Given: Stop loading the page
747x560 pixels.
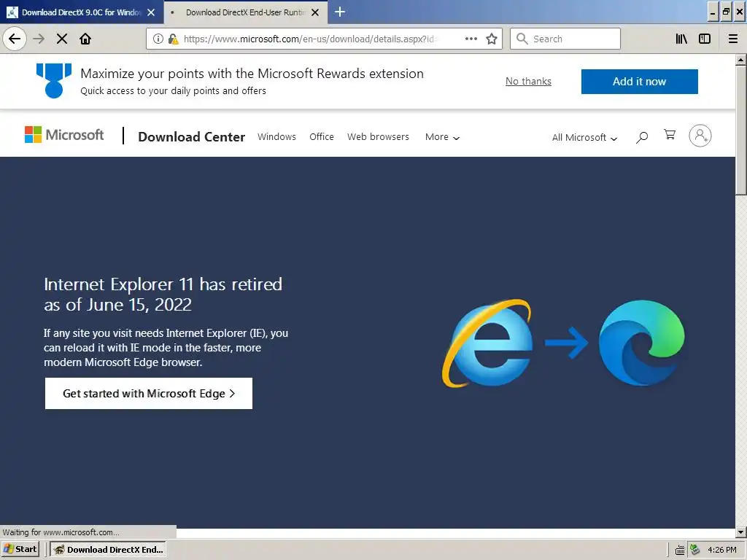Looking at the screenshot, I should click(62, 39).
